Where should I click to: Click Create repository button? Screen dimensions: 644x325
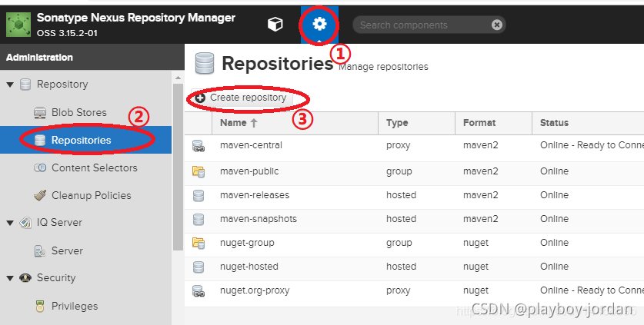(x=242, y=98)
